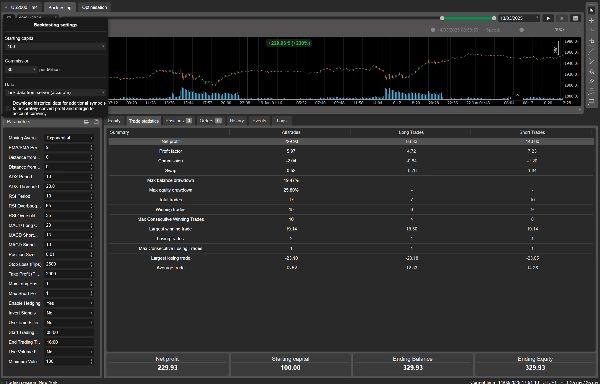Tick the Download historical data for additional symbols checkbox

coord(8,107)
